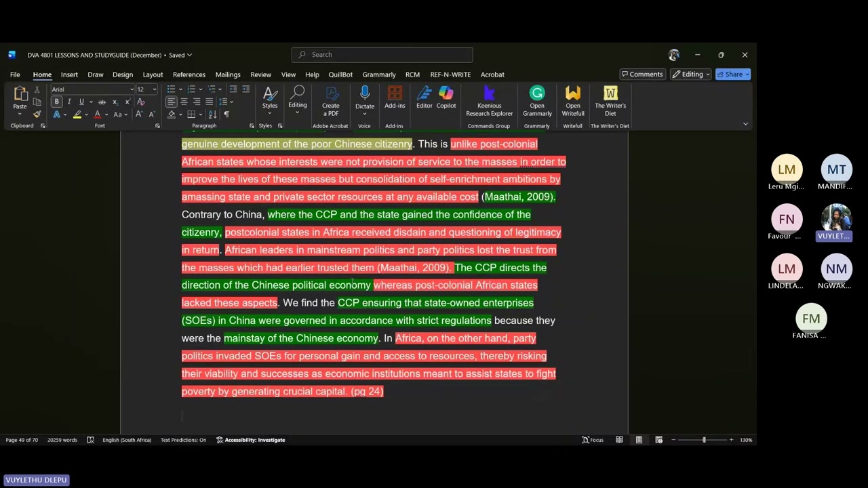Sort paragraph A to Z
Image resolution: width=868 pixels, height=488 pixels.
point(212,115)
